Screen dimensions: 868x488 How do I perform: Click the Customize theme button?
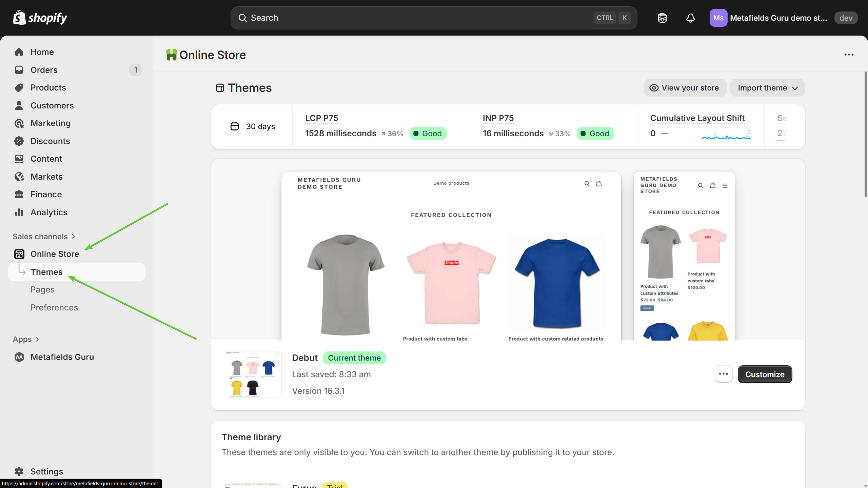coord(765,374)
